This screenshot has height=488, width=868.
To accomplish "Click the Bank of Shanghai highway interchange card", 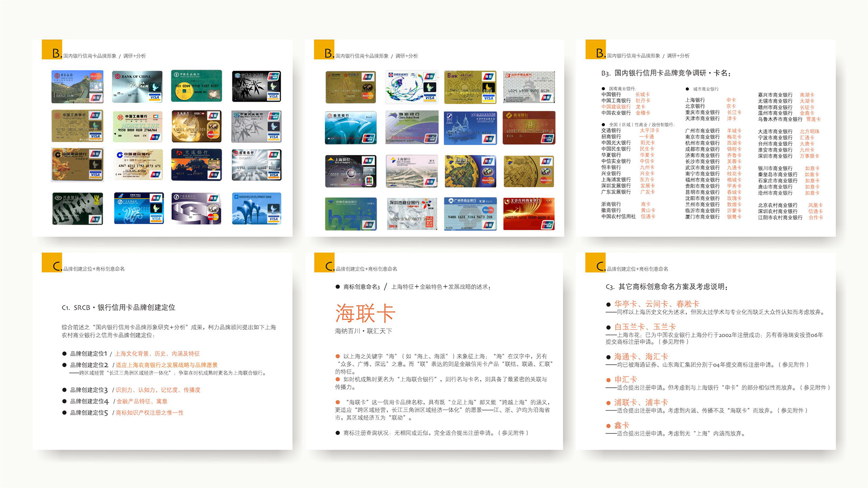I will pyautogui.click(x=412, y=171).
